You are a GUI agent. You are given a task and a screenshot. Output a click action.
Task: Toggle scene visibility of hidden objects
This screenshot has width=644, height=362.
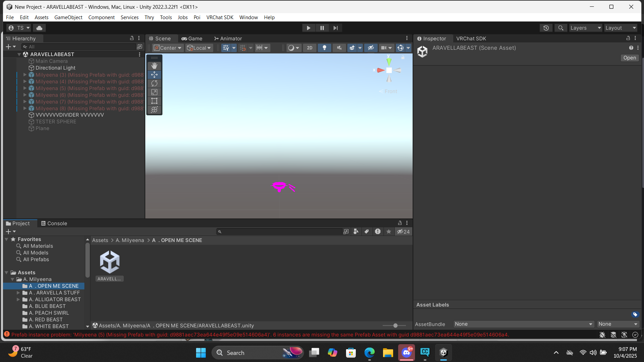click(371, 48)
